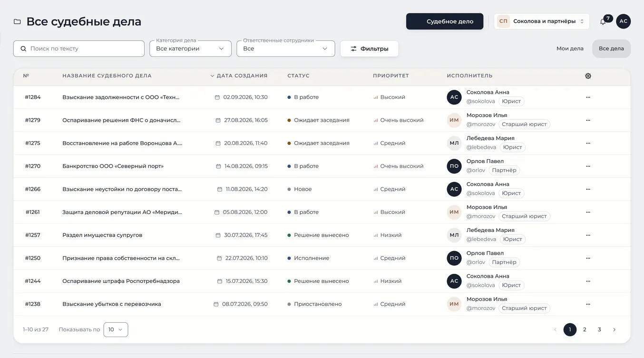Image resolution: width=644 pixels, height=358 pixels.
Task: Open row actions menu for case #1250
Action: pos(588,258)
